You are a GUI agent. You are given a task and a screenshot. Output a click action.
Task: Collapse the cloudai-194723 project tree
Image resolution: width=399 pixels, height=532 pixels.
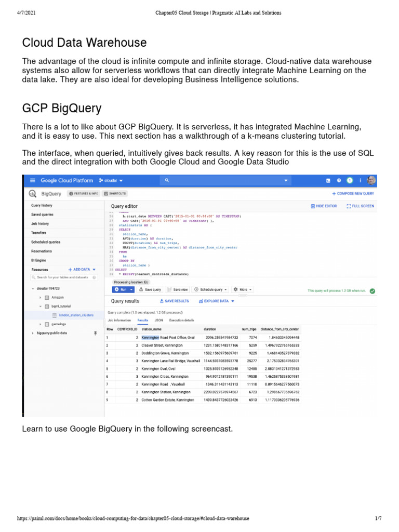pos(33,289)
